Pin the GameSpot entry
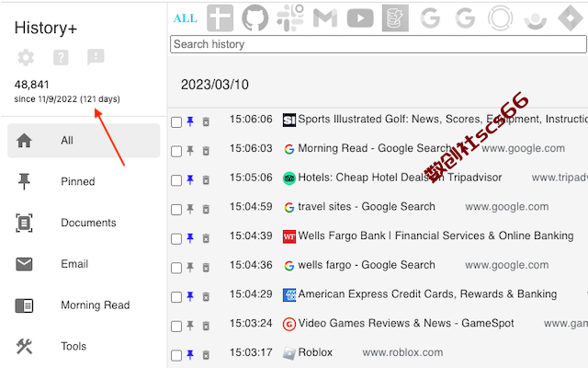 [x=190, y=326]
